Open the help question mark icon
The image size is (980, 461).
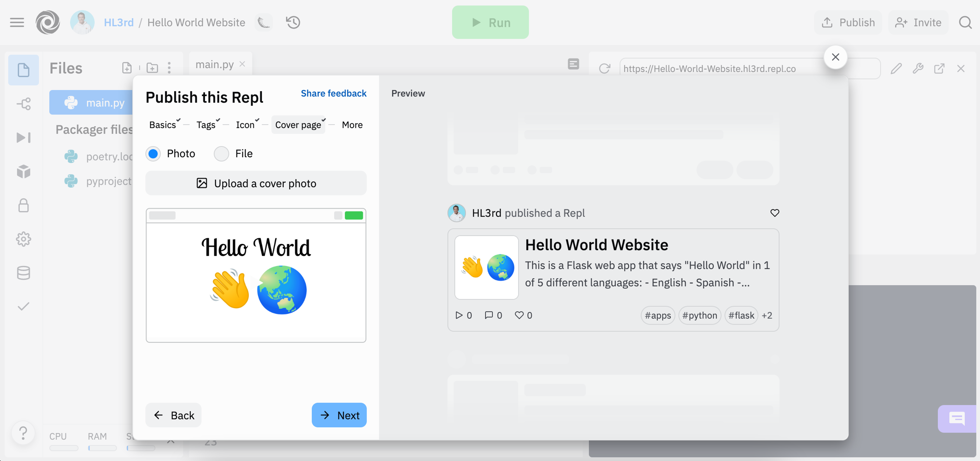[23, 433]
